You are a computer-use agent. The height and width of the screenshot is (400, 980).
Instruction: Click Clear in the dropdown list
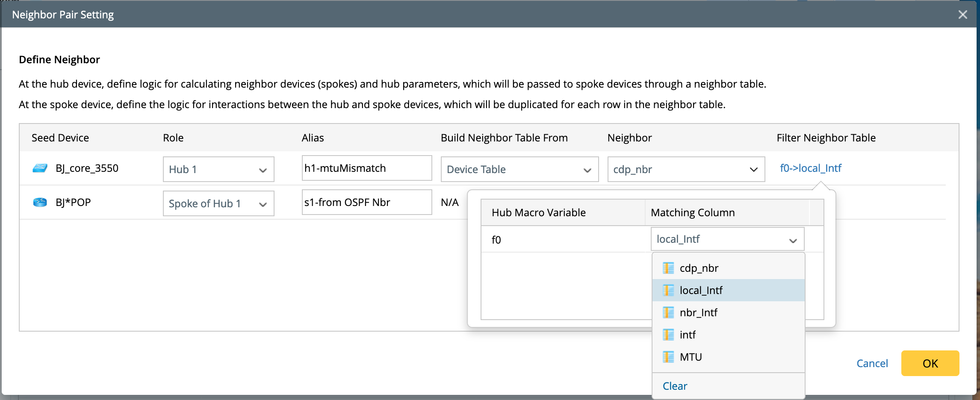pyautogui.click(x=675, y=386)
